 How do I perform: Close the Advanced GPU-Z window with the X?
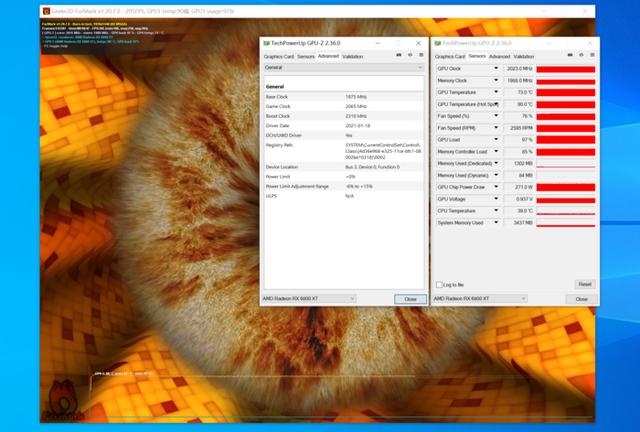[x=418, y=43]
